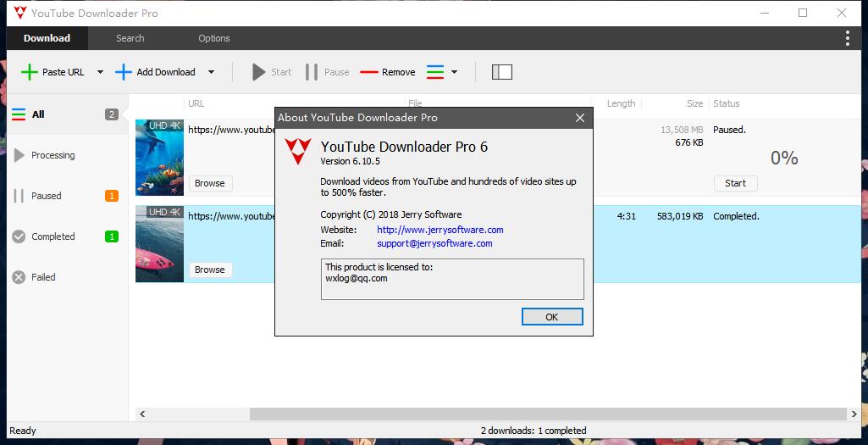Screen dimensions: 868x445
Task: Click the wxlog@qq.com license text
Action: (357, 278)
